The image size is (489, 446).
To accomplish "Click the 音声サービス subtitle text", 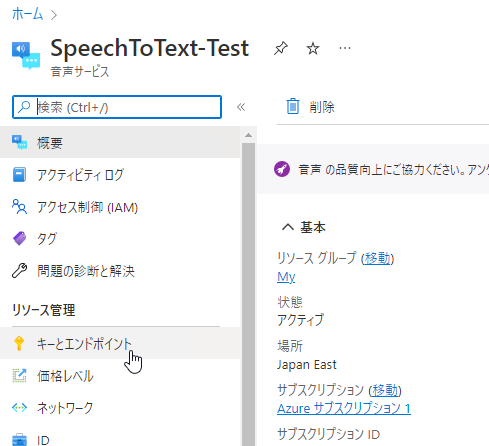I will click(80, 71).
